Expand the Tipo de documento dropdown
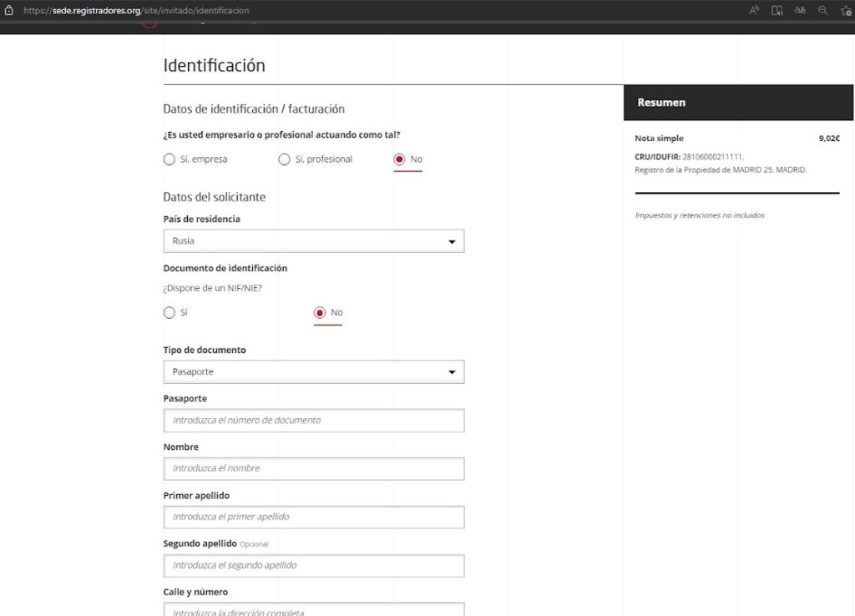Viewport: 855px width, 616px height. click(313, 372)
